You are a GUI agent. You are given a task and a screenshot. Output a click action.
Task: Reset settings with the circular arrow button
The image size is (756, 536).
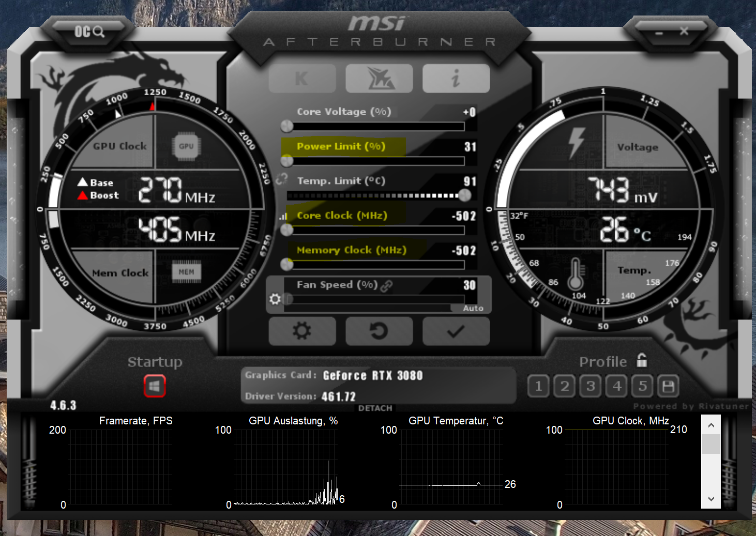click(x=379, y=331)
